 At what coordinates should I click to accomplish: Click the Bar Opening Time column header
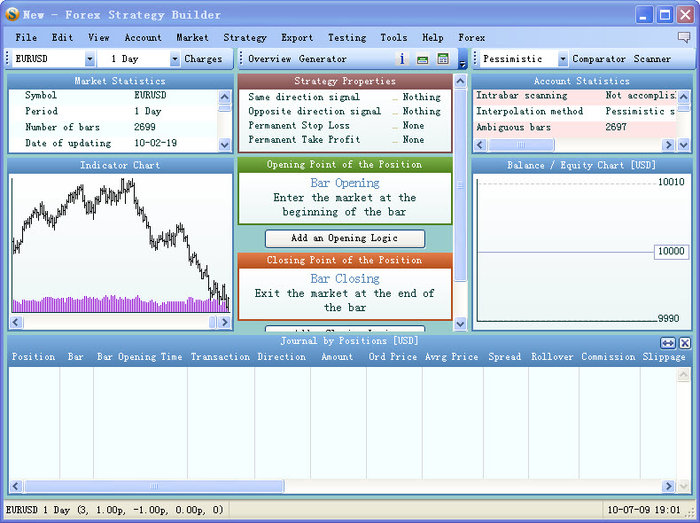[139, 357]
